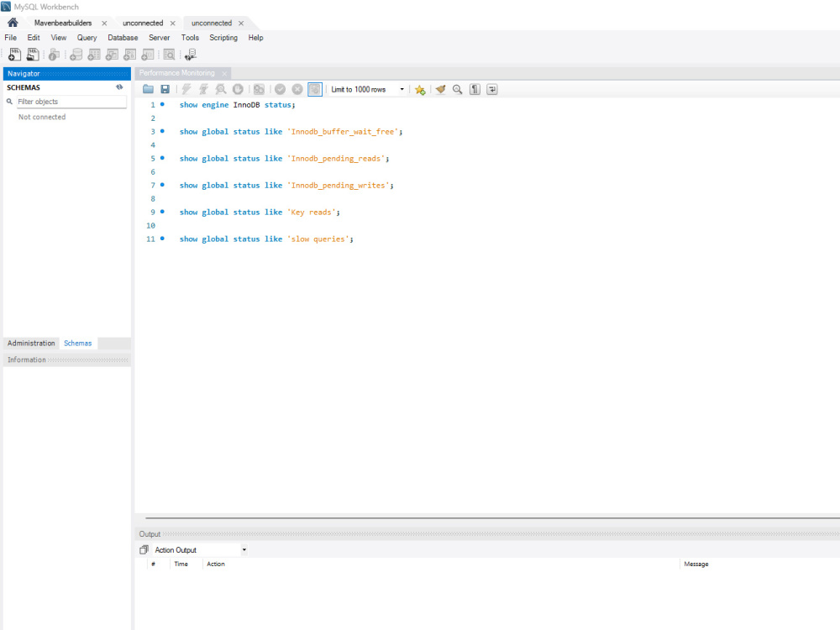Open the View menu
This screenshot has width=840, height=630.
point(59,38)
